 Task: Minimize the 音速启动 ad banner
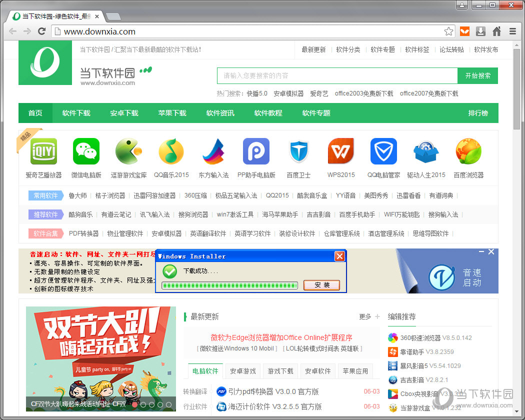(x=481, y=251)
